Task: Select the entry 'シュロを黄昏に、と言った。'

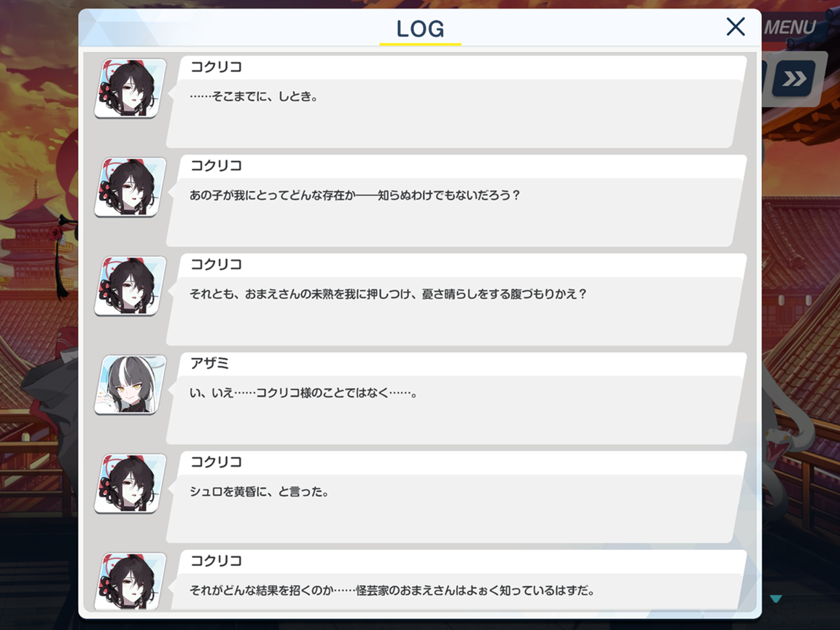Action: (456, 497)
